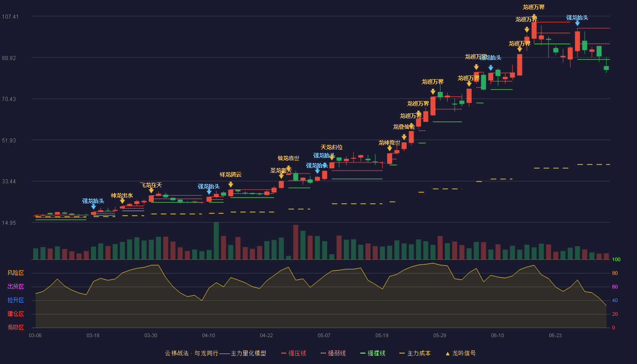Click the 04-22 date label
Viewport: 637px width, 364px height.
click(266, 335)
